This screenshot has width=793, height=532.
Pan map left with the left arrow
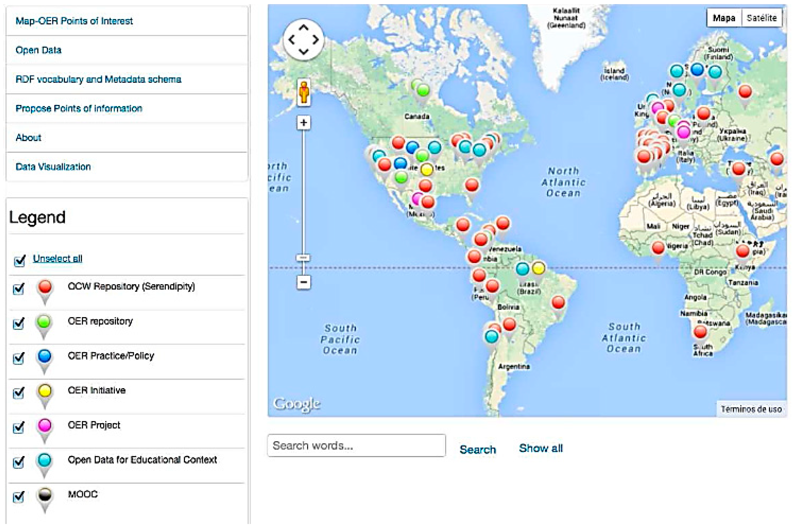point(291,40)
